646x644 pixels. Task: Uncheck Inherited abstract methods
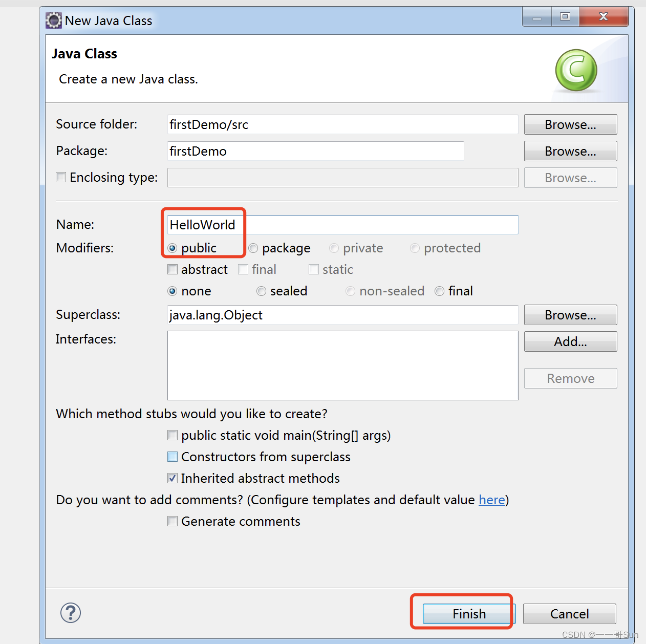click(x=173, y=478)
